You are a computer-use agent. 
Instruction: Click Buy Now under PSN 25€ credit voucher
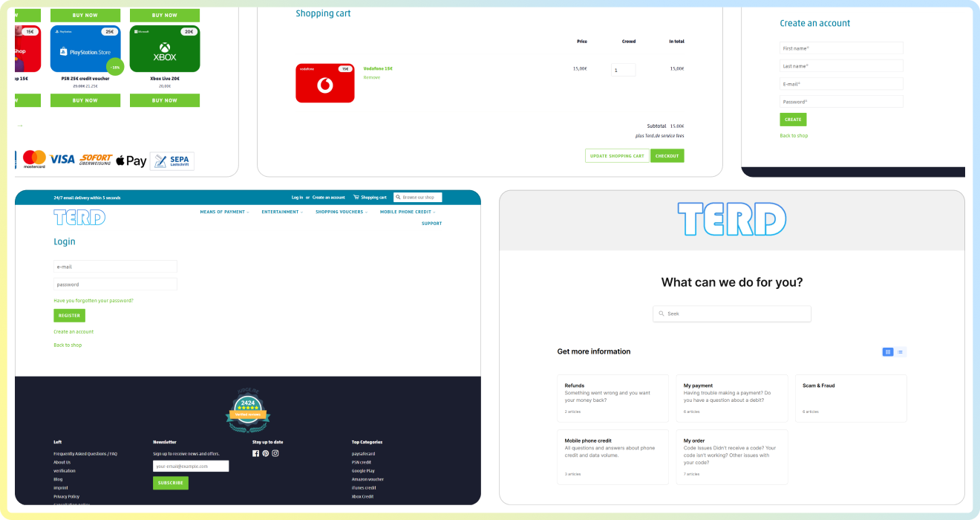pyautogui.click(x=85, y=100)
